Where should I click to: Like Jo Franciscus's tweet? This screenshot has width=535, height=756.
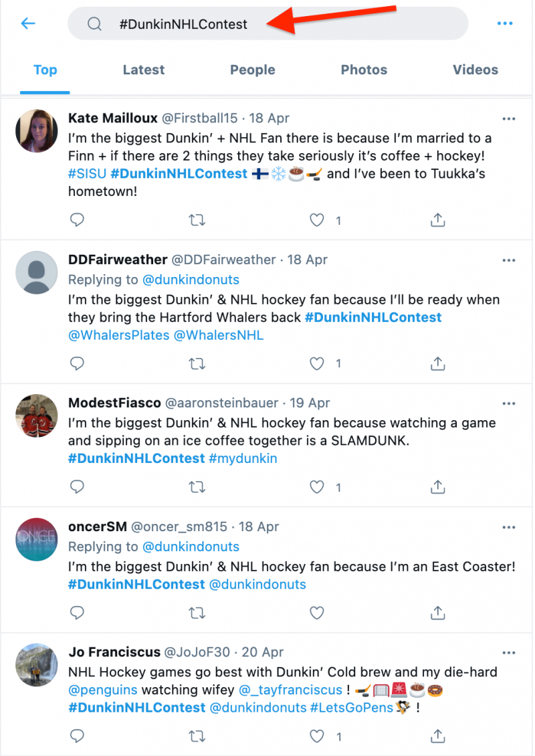click(x=317, y=736)
